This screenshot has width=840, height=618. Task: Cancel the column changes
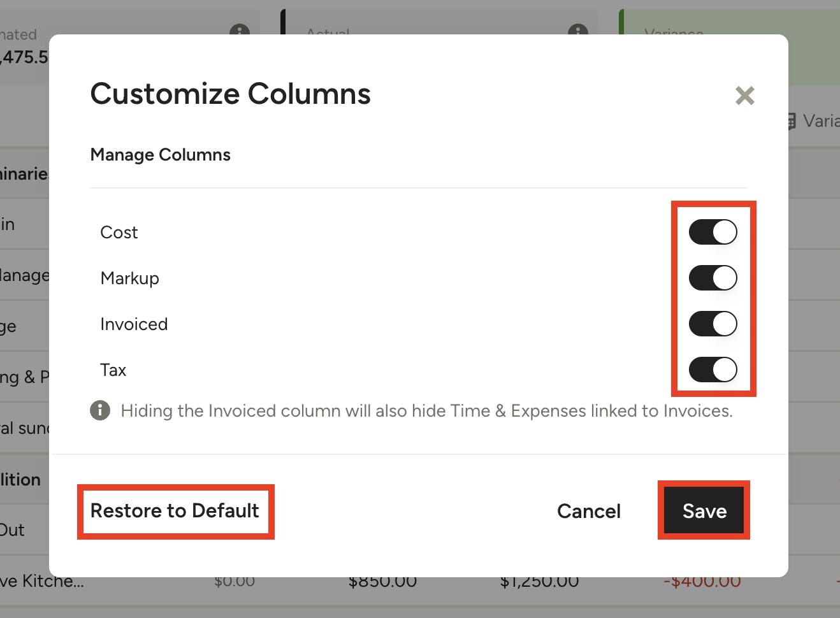588,511
